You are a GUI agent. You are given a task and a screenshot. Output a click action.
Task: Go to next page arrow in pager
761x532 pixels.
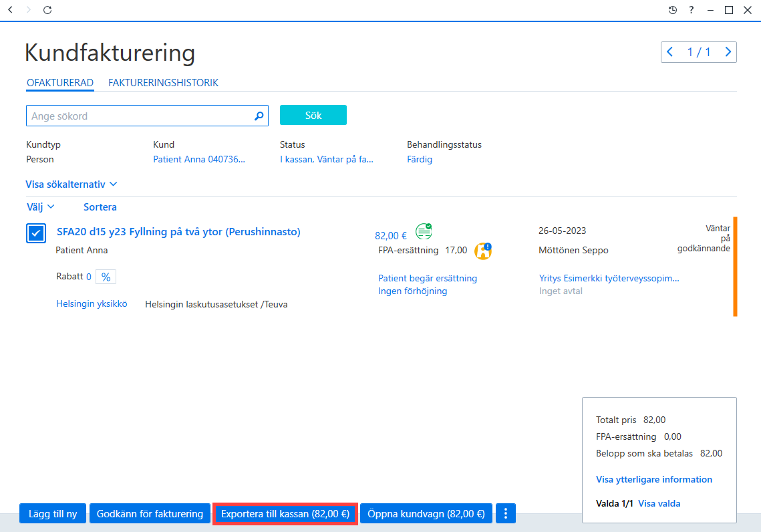728,52
